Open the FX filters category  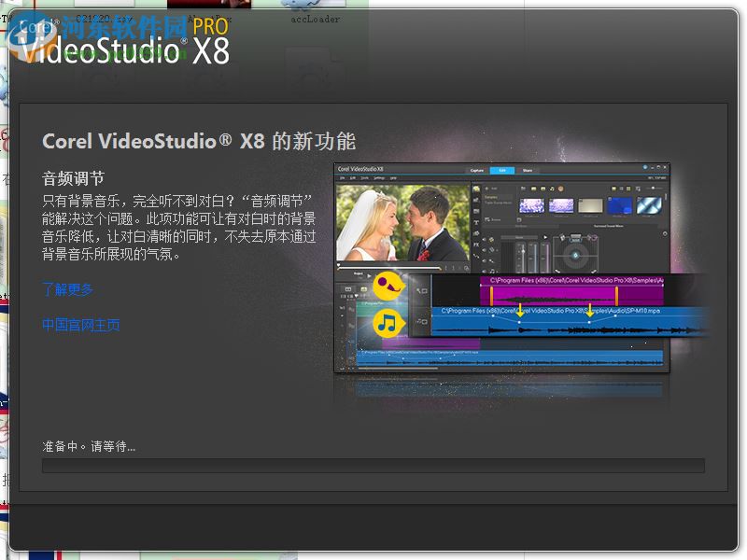pos(475,245)
